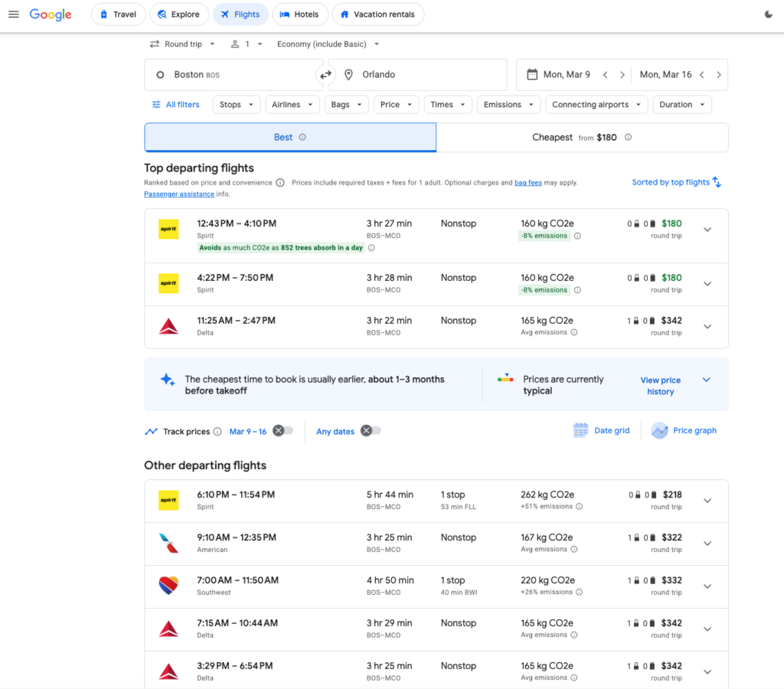Swap origin and destination airports

click(326, 75)
